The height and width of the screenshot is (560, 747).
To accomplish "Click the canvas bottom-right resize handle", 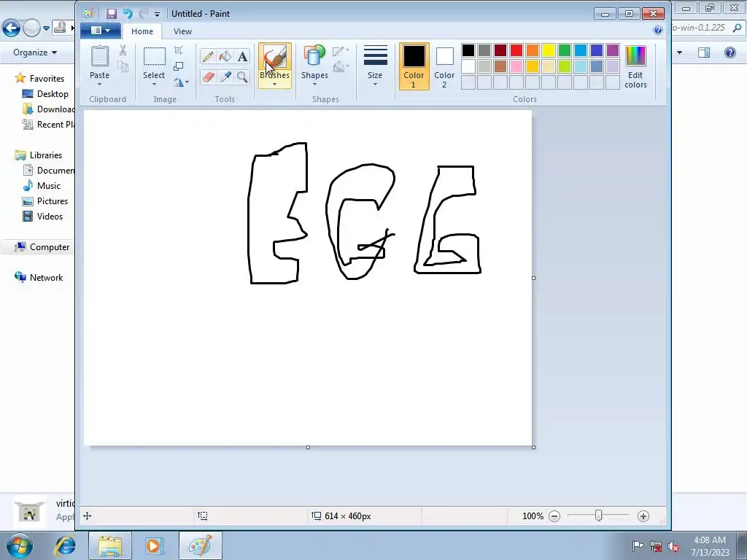I will [533, 447].
